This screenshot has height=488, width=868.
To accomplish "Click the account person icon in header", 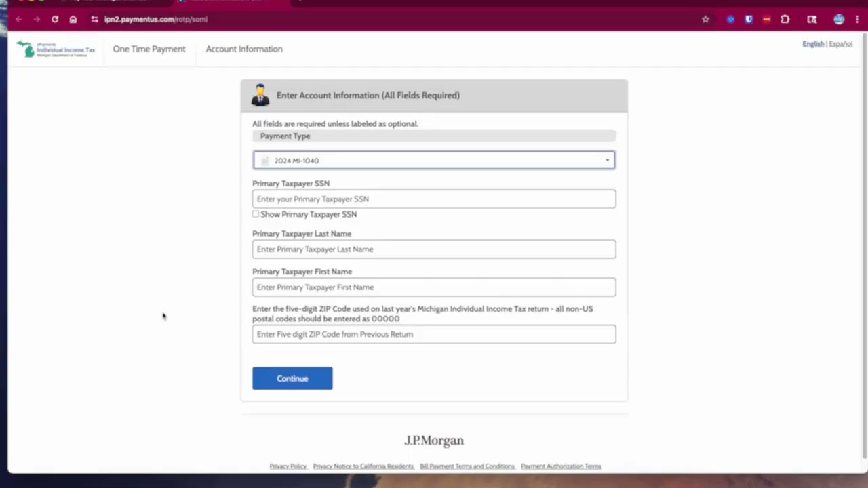I will pos(260,95).
